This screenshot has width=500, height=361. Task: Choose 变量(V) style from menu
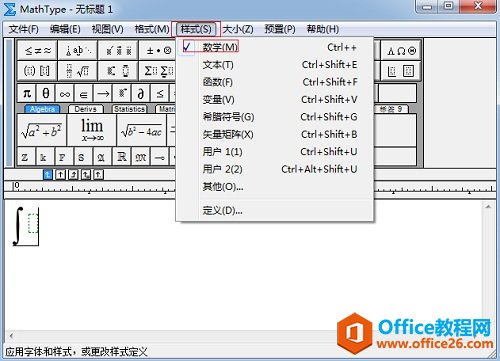click(x=275, y=99)
